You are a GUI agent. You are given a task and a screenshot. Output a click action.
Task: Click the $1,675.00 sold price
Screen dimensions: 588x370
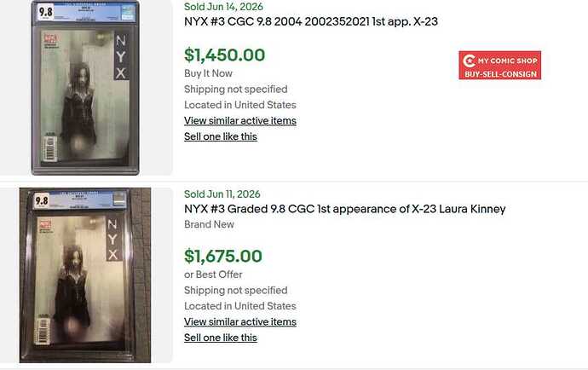(x=223, y=257)
